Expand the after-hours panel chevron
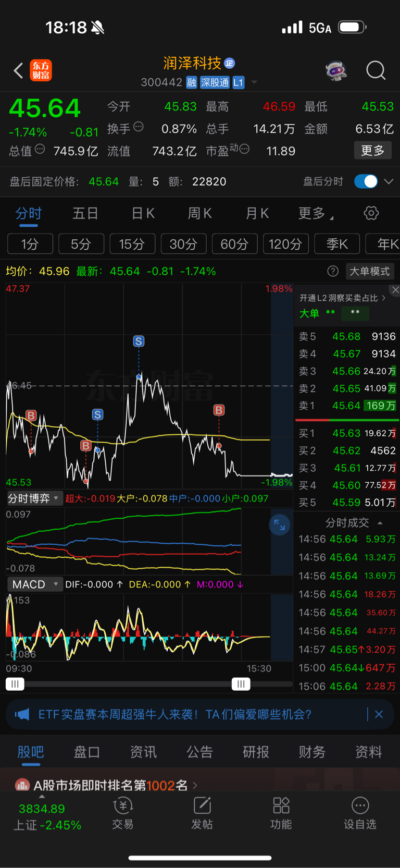 [389, 181]
